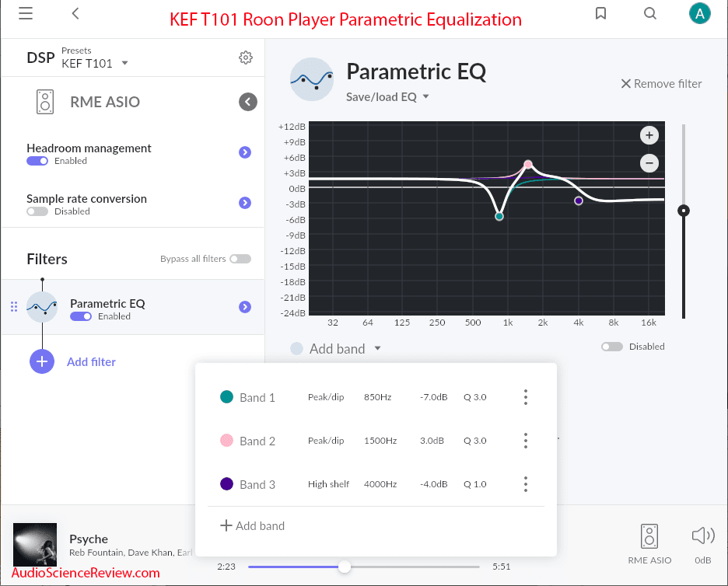Click the playback progress slider knob

pos(344,567)
